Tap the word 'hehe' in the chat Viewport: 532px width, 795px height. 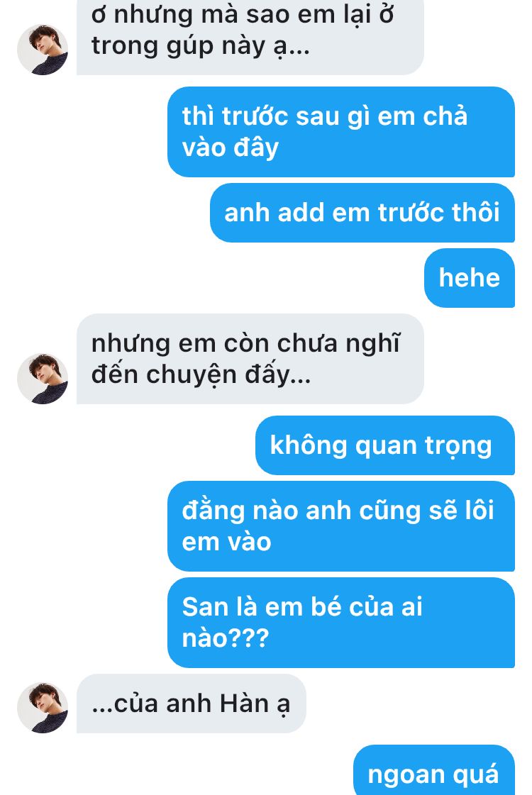point(469,278)
